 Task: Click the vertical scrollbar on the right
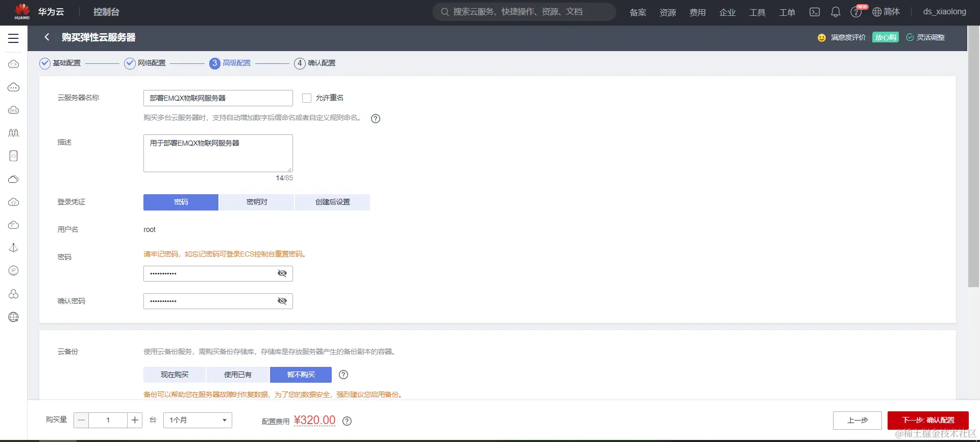coord(973,156)
